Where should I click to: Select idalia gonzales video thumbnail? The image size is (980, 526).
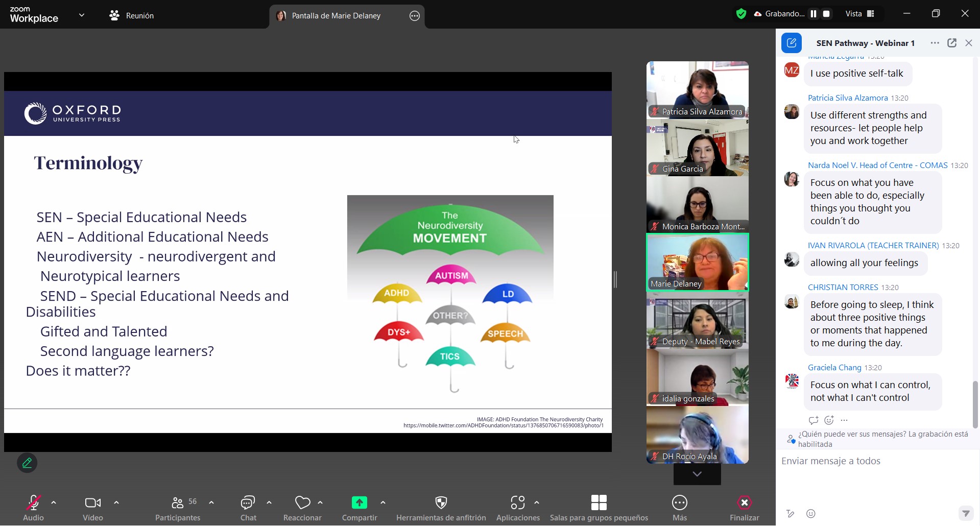pos(698,377)
